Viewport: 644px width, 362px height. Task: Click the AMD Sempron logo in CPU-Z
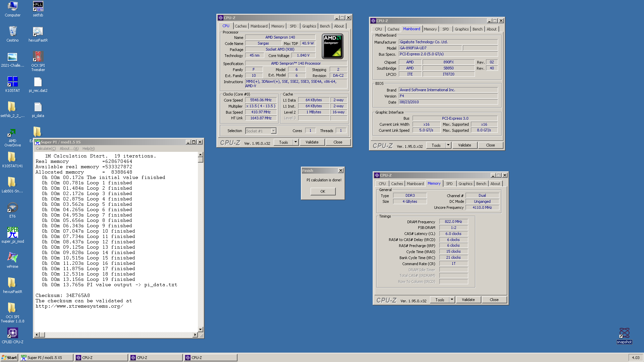[332, 46]
